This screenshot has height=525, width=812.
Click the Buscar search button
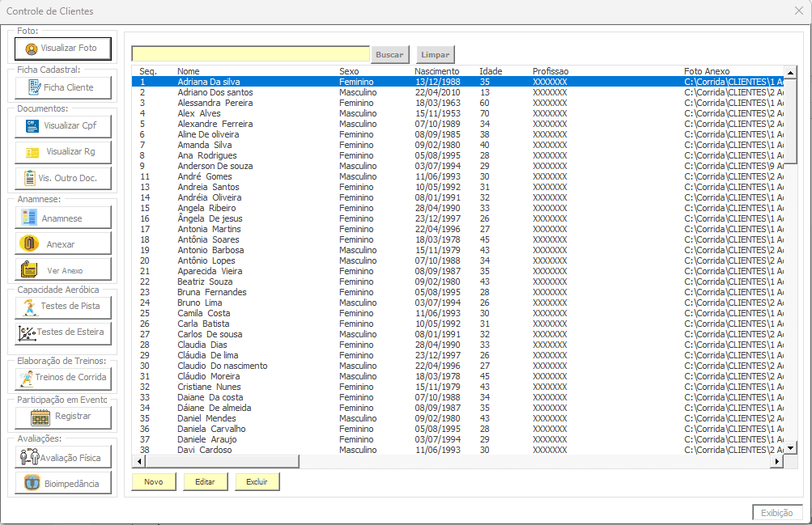coord(389,55)
